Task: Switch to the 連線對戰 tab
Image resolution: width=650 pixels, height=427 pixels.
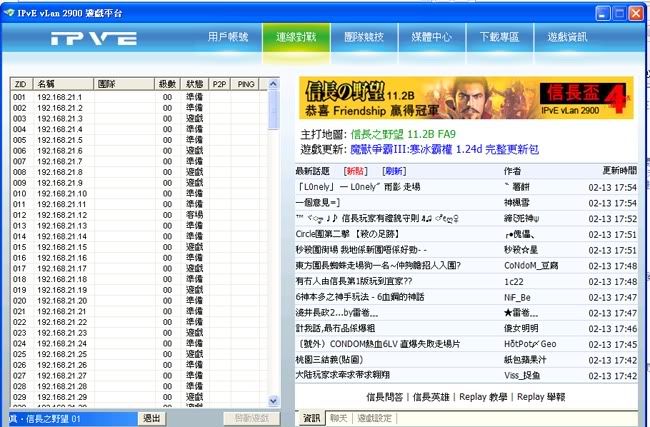Action: coord(299,37)
